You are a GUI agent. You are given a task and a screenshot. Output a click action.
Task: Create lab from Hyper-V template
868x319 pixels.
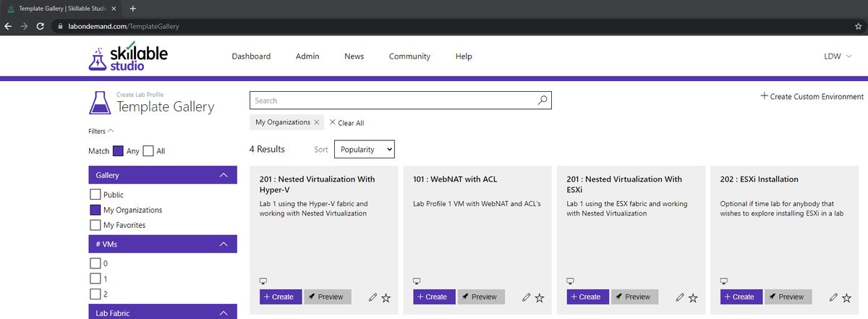coord(281,297)
